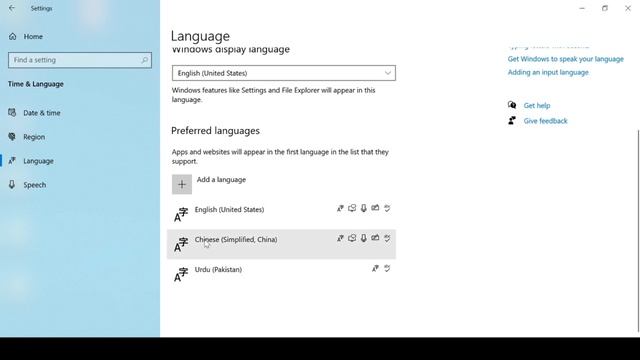The image size is (640, 360).
Task: Click speech recognition microphone icon for English
Action: click(363, 208)
